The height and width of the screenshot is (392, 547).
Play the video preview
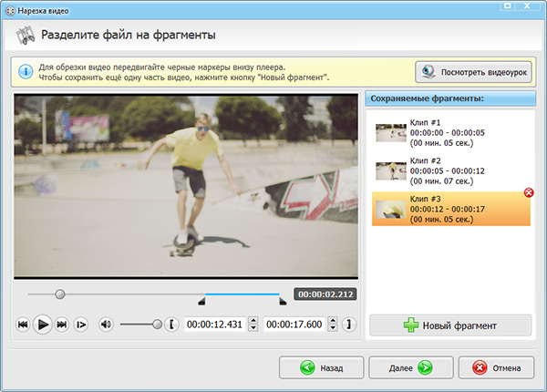click(42, 325)
